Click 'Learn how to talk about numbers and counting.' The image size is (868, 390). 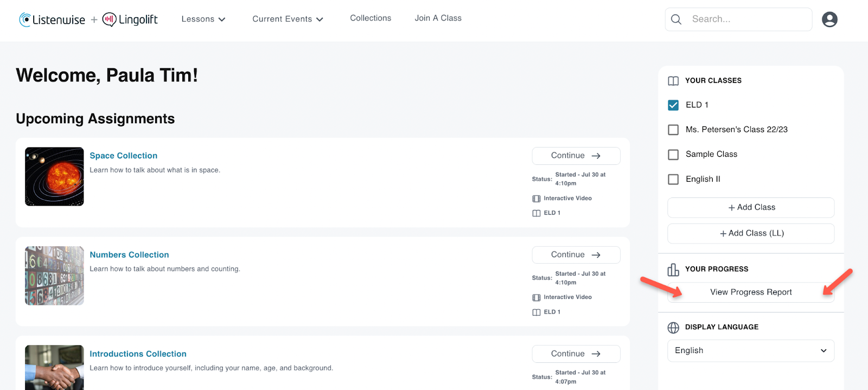(x=165, y=268)
